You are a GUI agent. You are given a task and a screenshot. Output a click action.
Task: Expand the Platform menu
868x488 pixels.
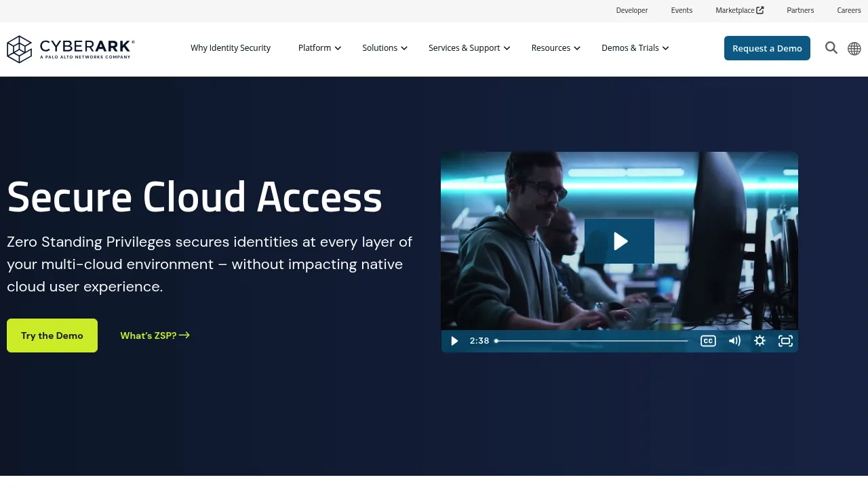click(x=320, y=48)
